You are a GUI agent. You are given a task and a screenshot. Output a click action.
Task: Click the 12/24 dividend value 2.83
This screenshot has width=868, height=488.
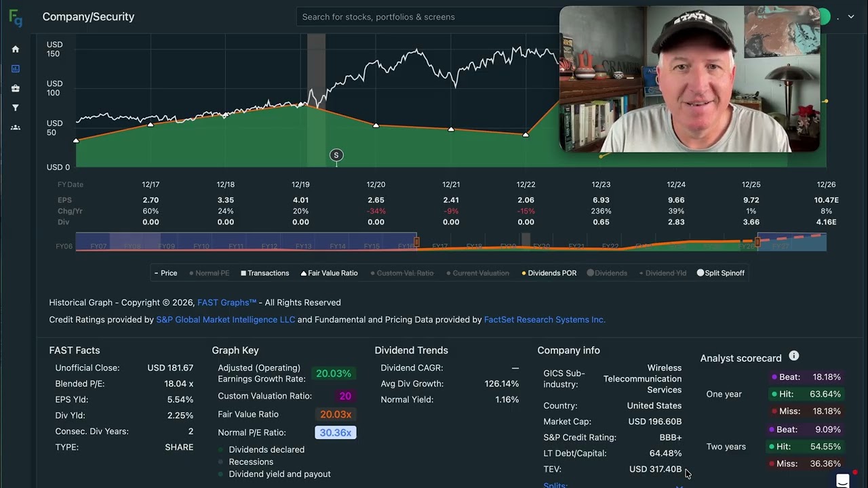click(x=676, y=222)
